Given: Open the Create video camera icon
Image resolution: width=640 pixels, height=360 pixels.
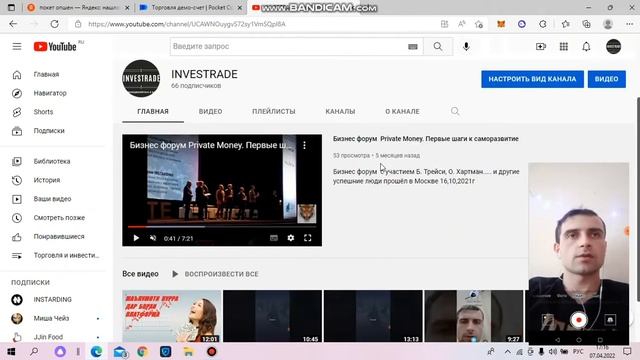Looking at the screenshot, I should [x=541, y=47].
